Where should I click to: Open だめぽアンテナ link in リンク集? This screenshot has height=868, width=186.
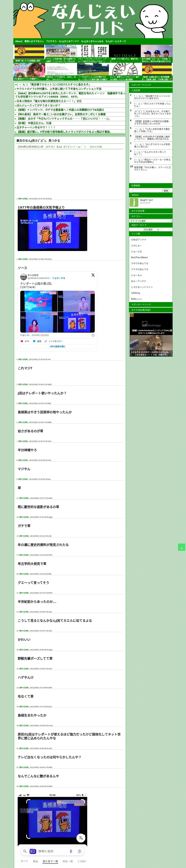point(139,240)
